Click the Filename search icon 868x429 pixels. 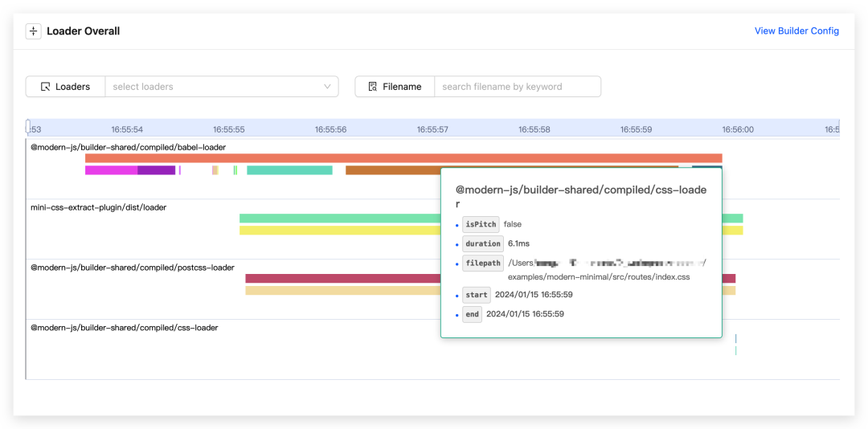coord(372,87)
